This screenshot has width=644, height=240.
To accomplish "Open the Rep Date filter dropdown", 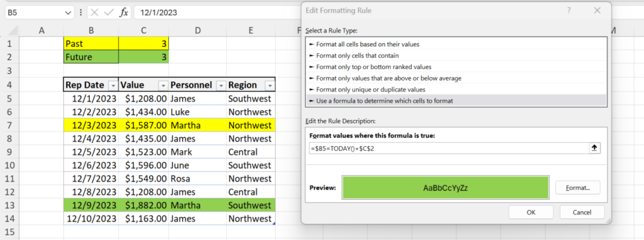I will [113, 85].
